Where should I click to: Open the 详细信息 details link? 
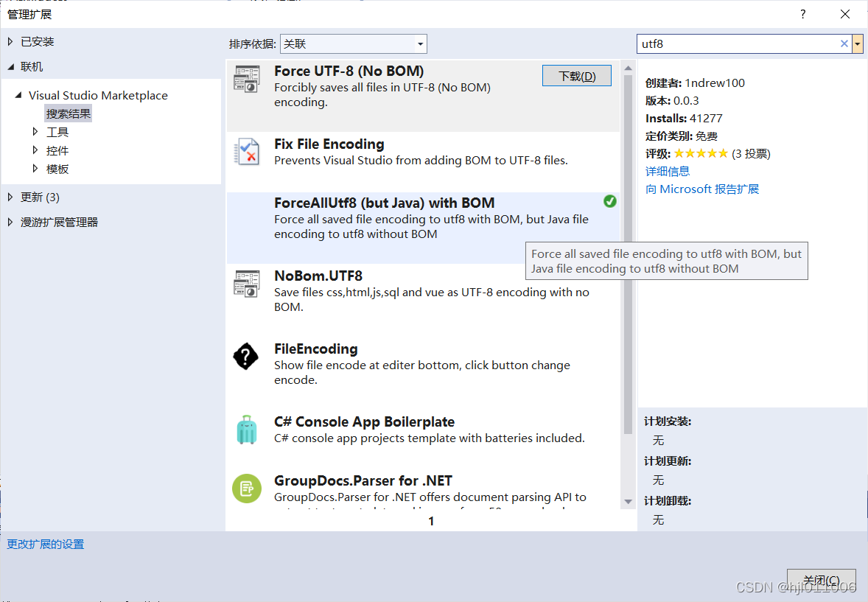[x=667, y=172]
